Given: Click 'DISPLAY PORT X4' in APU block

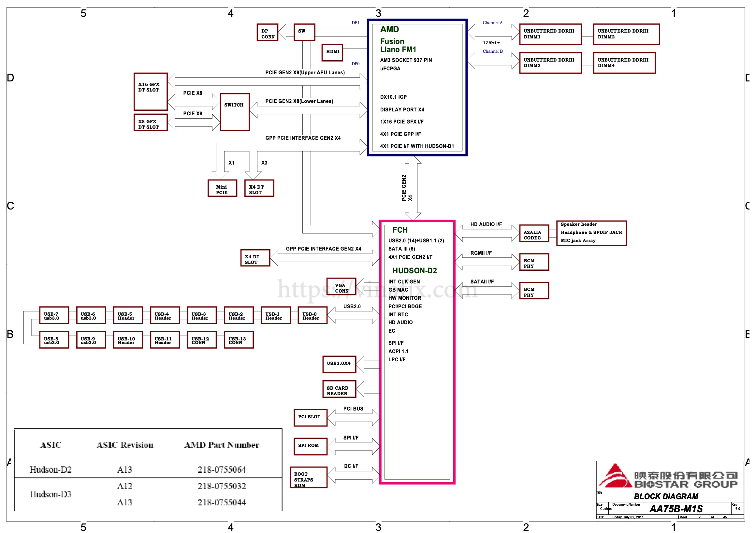Looking at the screenshot, I should tap(402, 109).
